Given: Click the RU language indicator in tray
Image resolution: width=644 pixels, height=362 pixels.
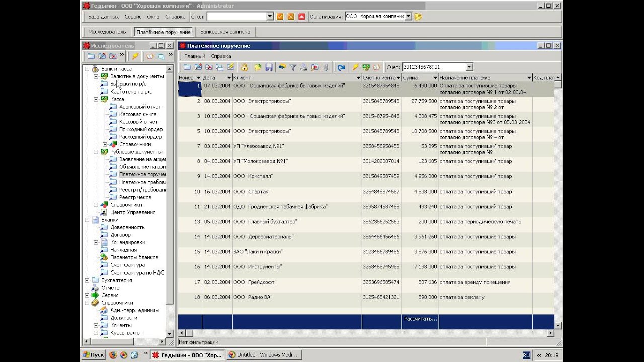Looking at the screenshot, I should click(526, 355).
